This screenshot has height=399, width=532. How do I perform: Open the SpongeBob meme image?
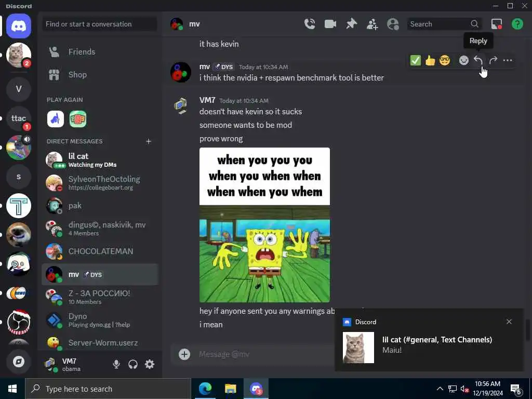coord(264,224)
